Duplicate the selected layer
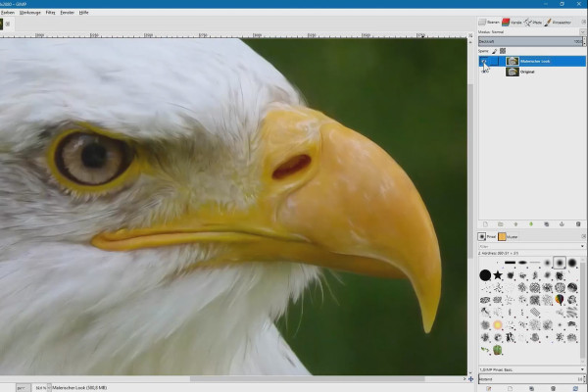588x392 pixels. point(547,224)
